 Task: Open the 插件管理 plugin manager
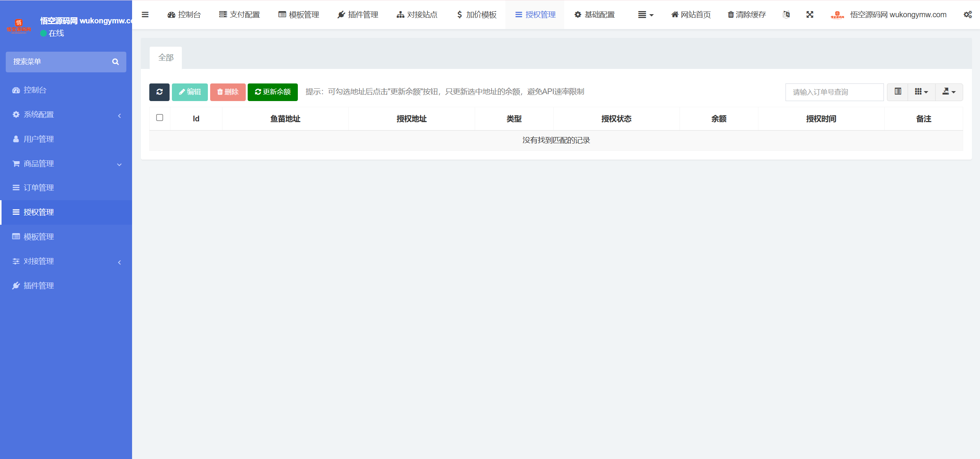[358, 15]
